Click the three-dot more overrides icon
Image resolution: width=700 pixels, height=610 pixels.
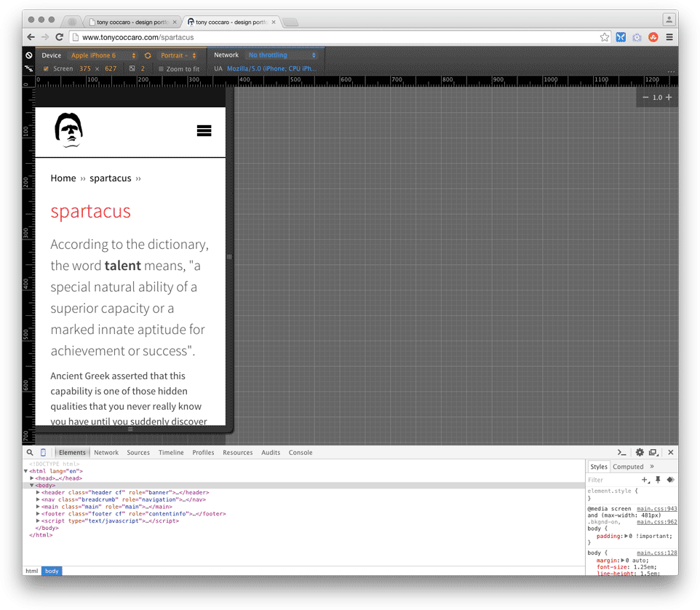point(672,71)
